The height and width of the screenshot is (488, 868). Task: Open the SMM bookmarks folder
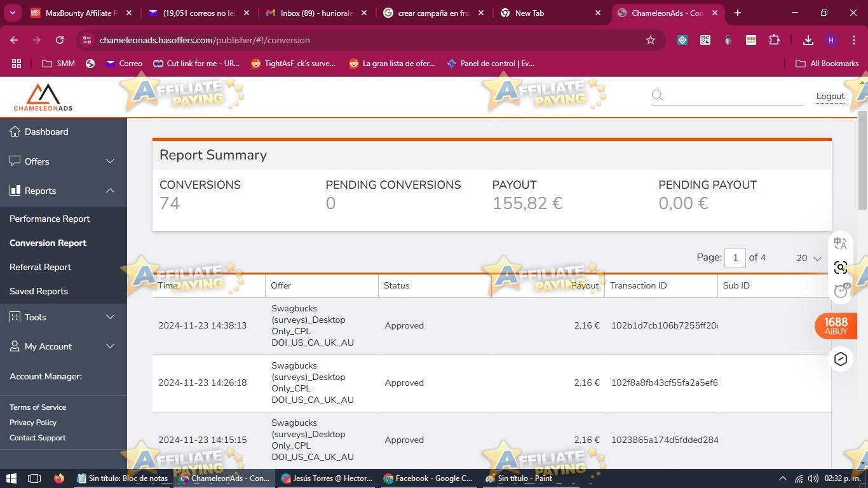pyautogui.click(x=58, y=64)
